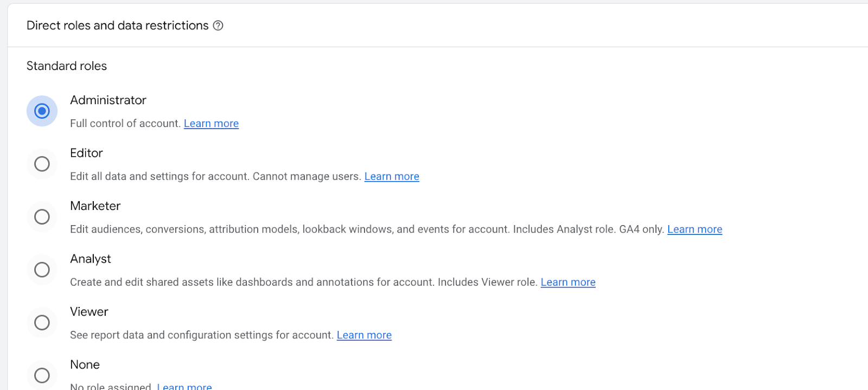Pick the Analyst role radio button
The image size is (868, 390).
point(42,270)
